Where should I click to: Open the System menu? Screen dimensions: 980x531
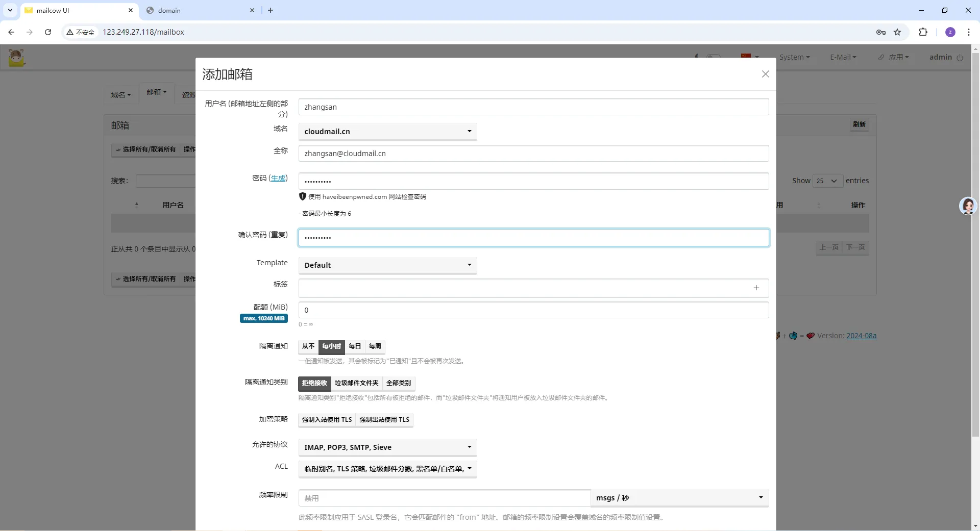[795, 57]
